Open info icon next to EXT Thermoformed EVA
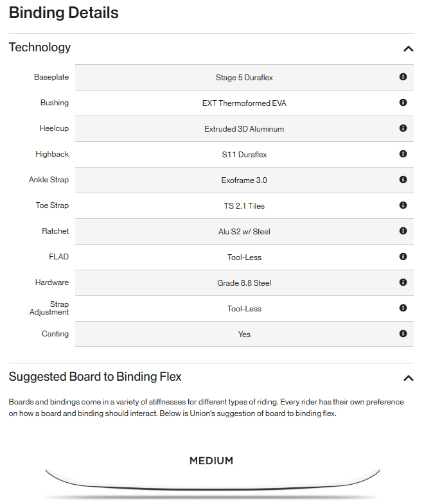Image resolution: width=424 pixels, height=504 pixels. click(x=403, y=103)
